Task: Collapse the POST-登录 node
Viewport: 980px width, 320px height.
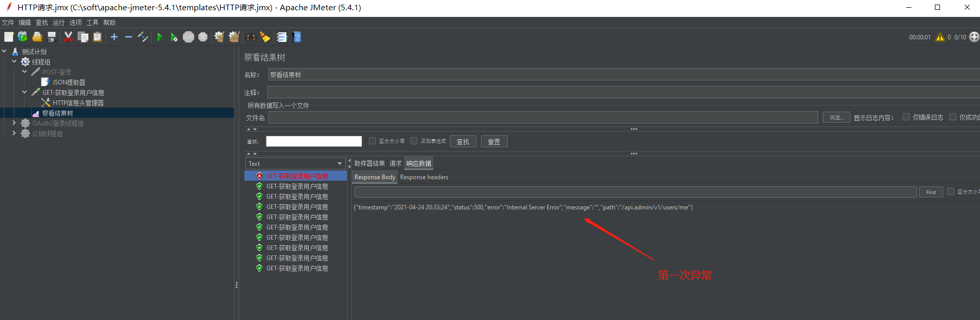Action: coord(25,72)
